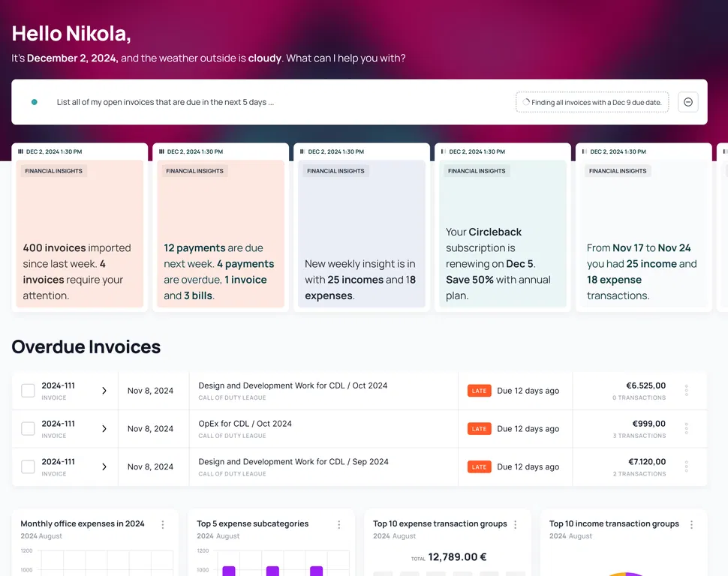Click the LATE badge on the €6.525,00 invoice
Screen dimensions: 728x576
click(x=479, y=391)
